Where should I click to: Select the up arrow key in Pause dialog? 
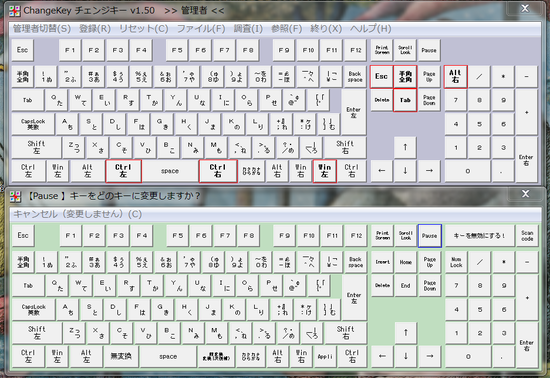(x=406, y=332)
